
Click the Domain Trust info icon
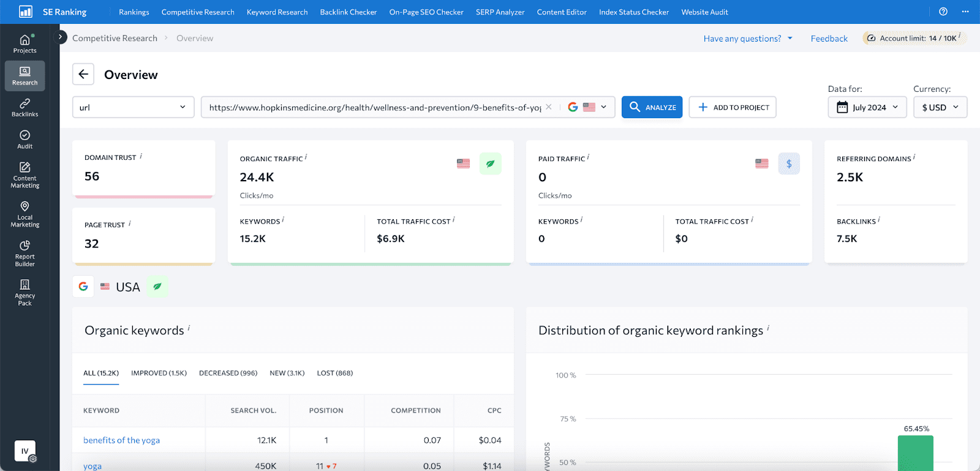click(141, 156)
